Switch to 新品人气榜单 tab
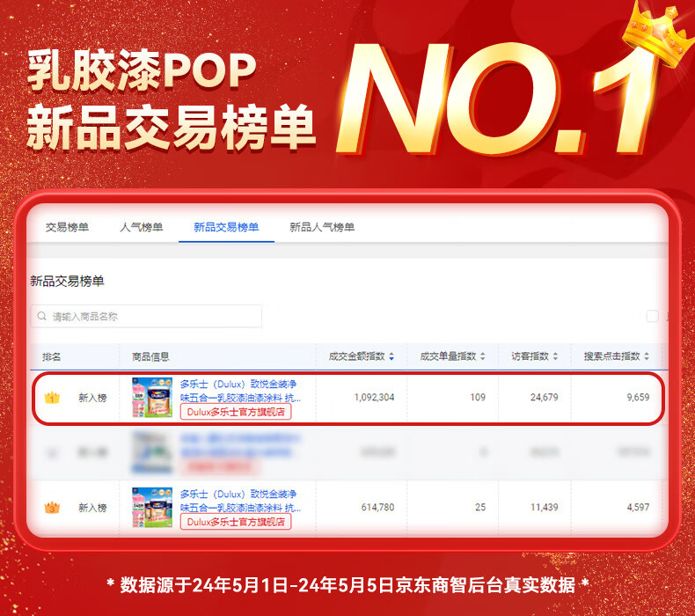This screenshot has width=695, height=616. click(322, 227)
